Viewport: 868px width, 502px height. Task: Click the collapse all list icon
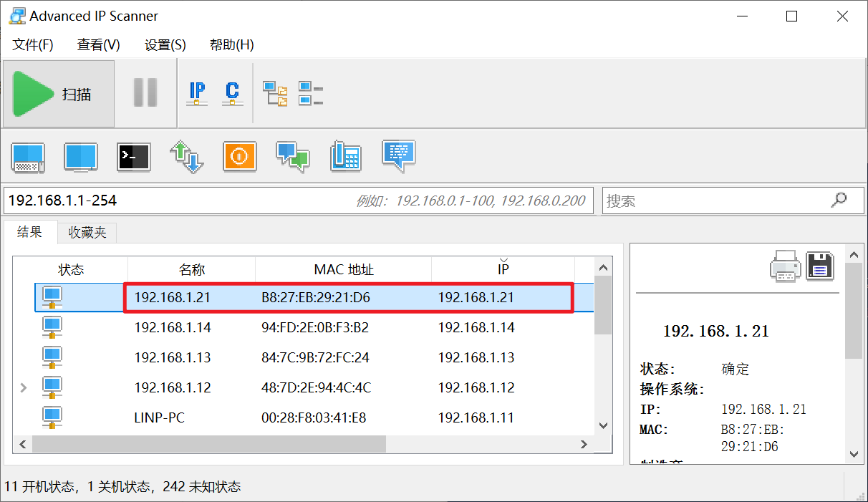point(310,94)
